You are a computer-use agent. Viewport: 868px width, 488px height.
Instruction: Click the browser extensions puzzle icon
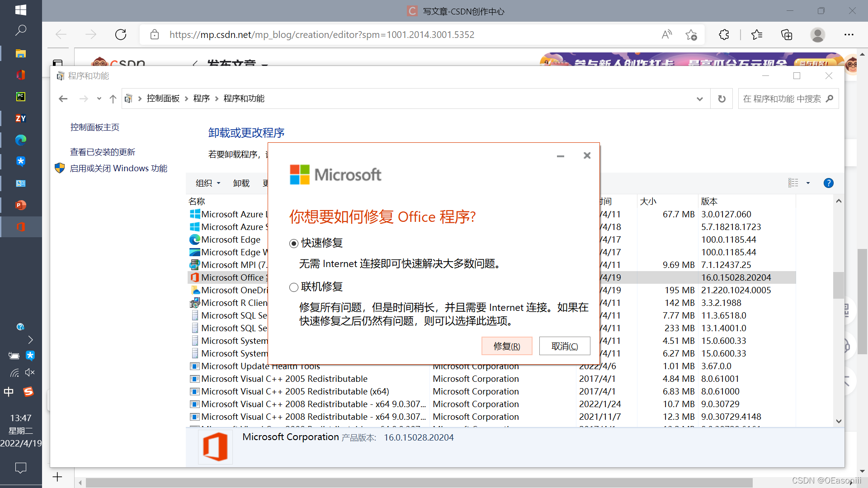[724, 35]
